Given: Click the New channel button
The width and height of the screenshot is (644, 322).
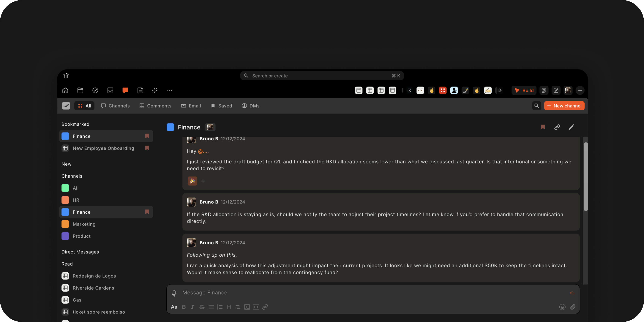Looking at the screenshot, I should click(x=564, y=106).
